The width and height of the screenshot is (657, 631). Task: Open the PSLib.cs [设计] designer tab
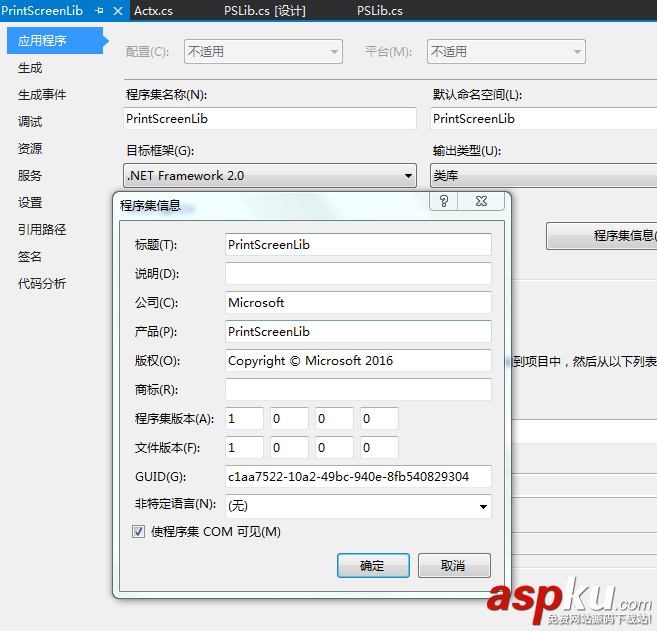(x=265, y=11)
